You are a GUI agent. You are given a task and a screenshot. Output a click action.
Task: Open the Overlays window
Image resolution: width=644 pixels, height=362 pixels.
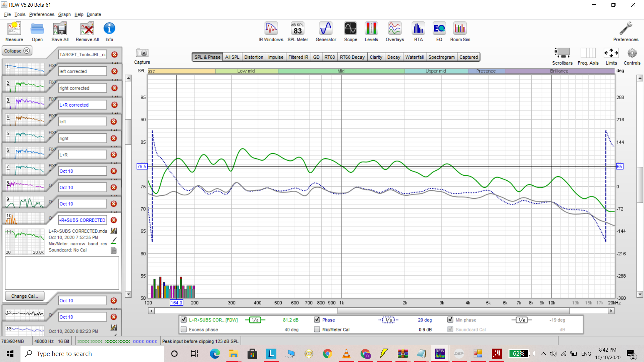point(395,32)
